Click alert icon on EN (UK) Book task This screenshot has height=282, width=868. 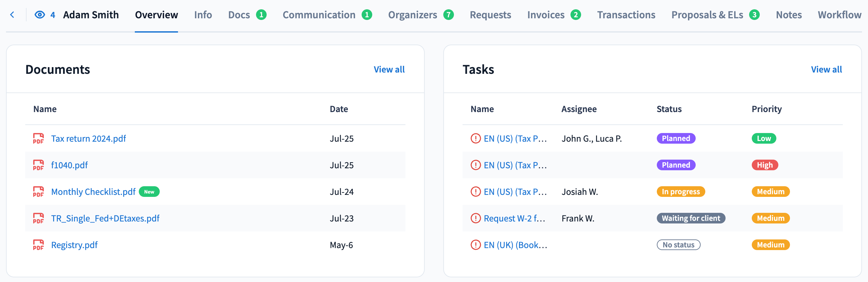pos(476,245)
